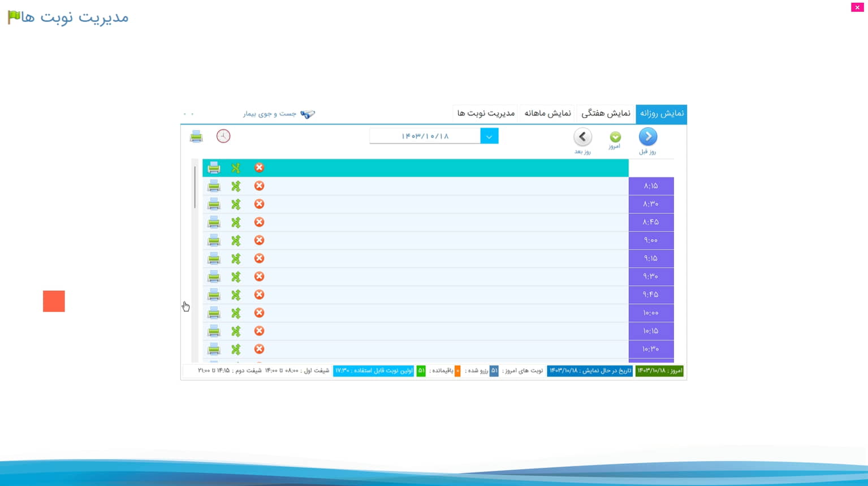The height and width of the screenshot is (486, 868).
Task: Print the highlighted cyan top row
Action: pos(214,168)
